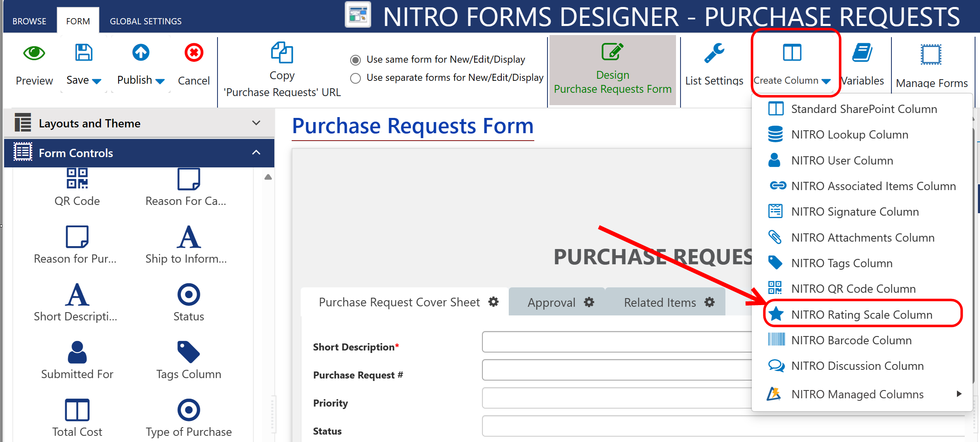The width and height of the screenshot is (980, 442).
Task: Open the Publish dropdown arrow
Action: tap(160, 82)
